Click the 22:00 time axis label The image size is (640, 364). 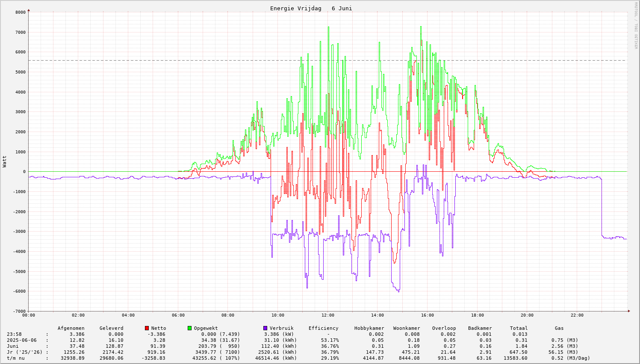coord(577,315)
